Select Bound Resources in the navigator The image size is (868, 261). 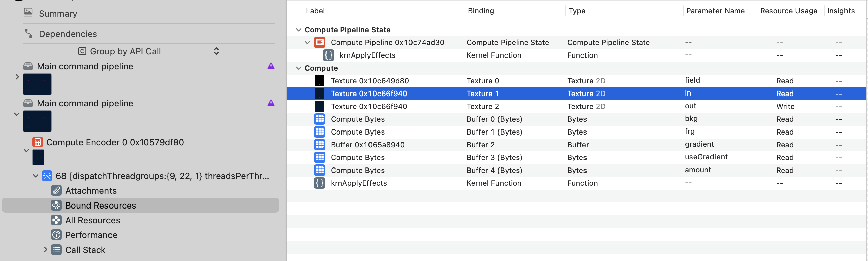tap(100, 206)
